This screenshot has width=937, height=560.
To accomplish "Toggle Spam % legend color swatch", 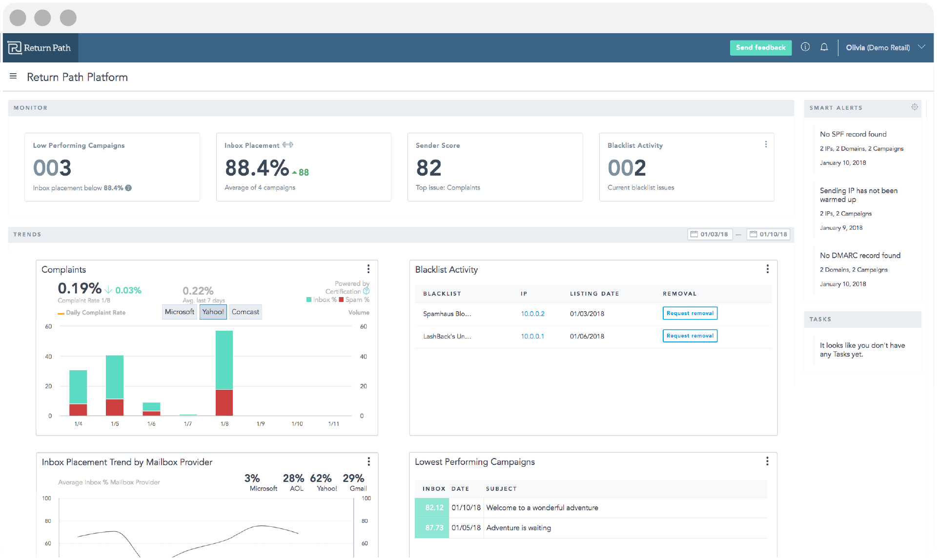I will point(341,300).
